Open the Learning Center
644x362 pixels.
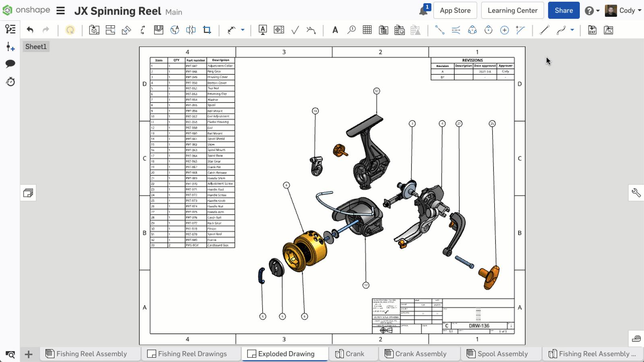(x=512, y=10)
